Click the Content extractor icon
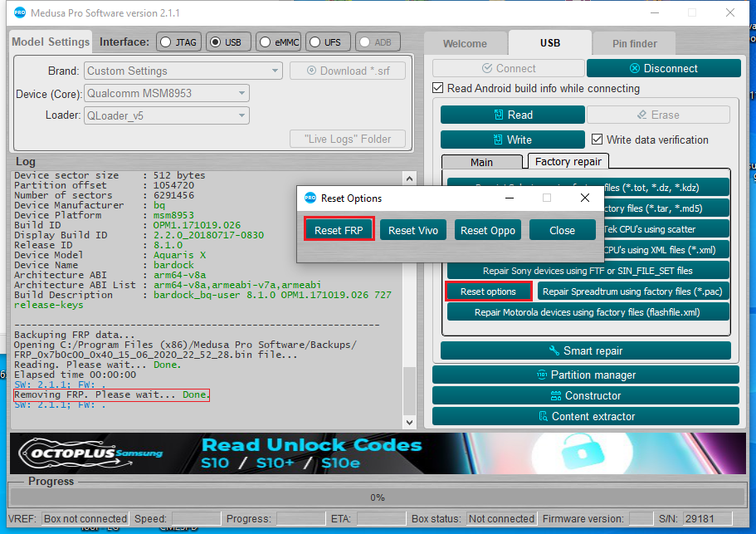 point(543,416)
